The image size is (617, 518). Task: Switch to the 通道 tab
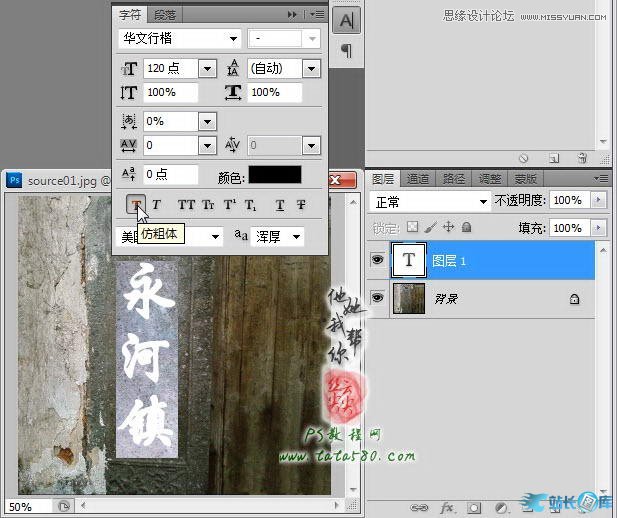(x=418, y=179)
